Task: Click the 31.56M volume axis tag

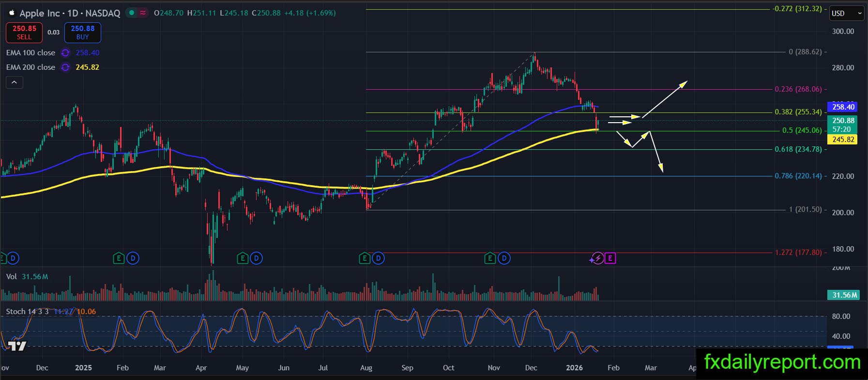Action: click(844, 295)
